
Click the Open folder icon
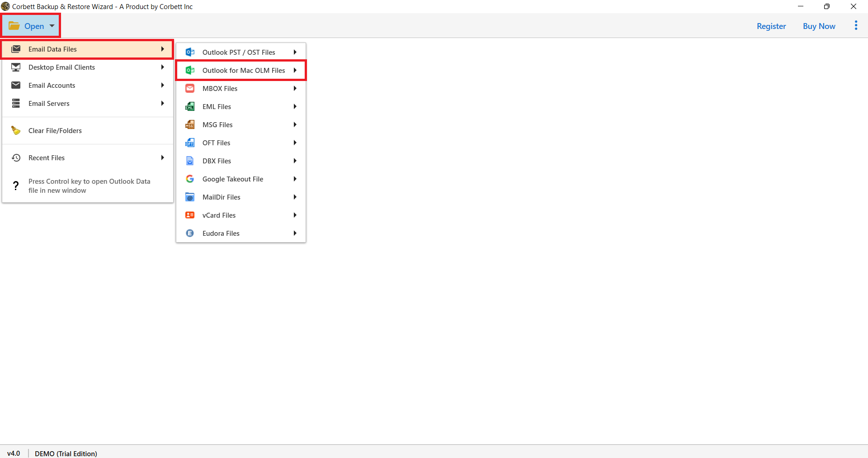pos(14,26)
